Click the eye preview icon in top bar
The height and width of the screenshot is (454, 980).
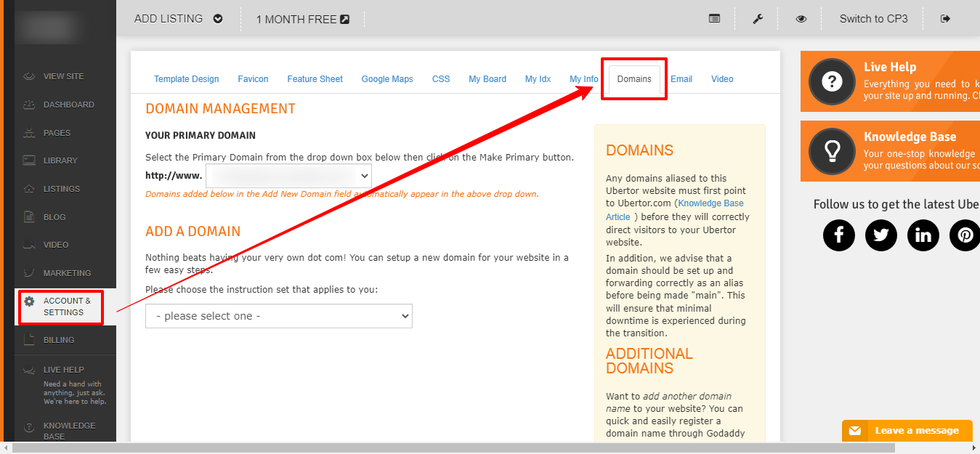click(x=801, y=19)
